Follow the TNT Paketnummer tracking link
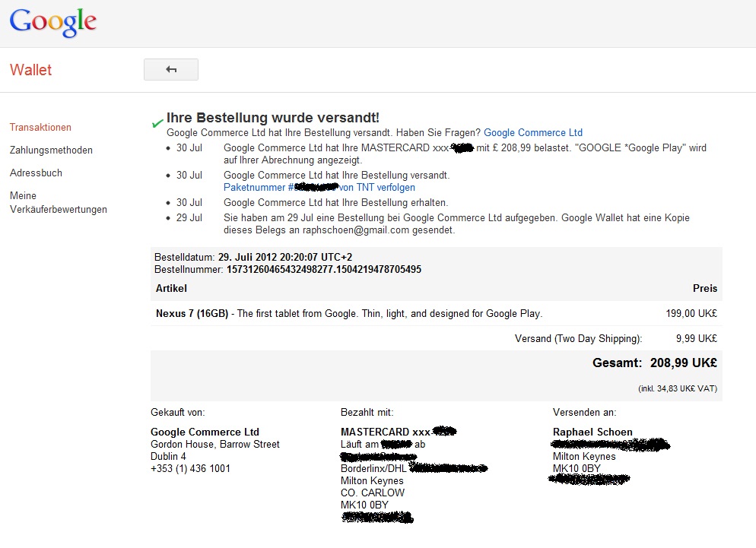756x548 pixels. (319, 187)
